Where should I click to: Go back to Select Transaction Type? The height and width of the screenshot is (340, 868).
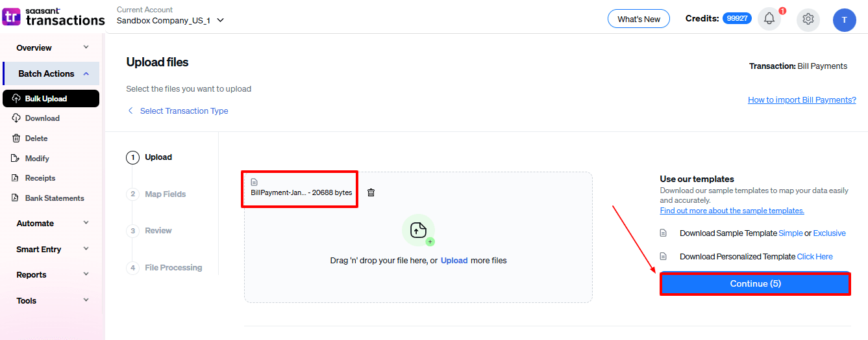pos(184,111)
